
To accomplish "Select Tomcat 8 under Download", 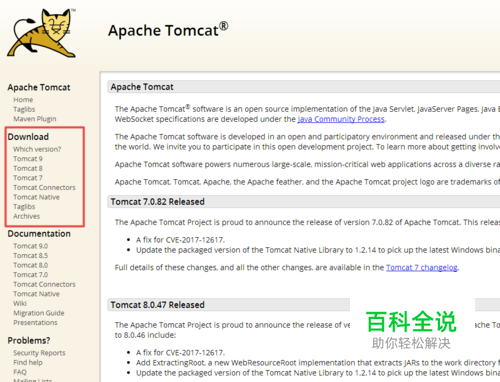I will coord(28,168).
